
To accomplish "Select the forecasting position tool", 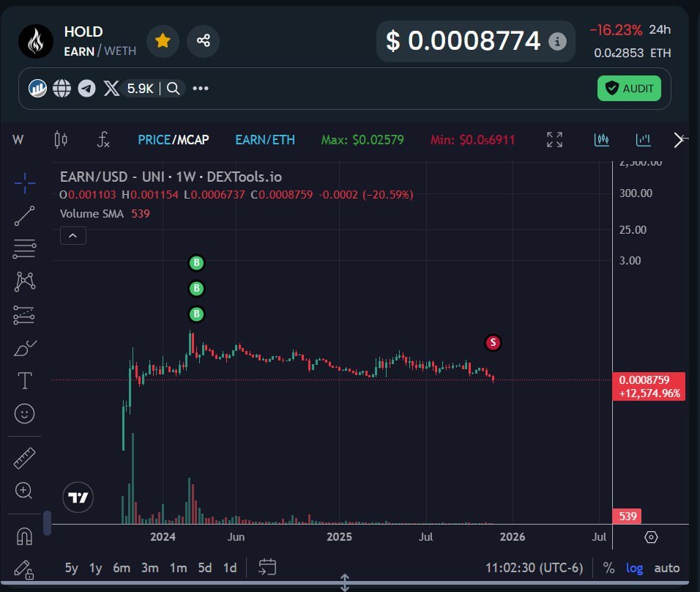I will (x=24, y=315).
